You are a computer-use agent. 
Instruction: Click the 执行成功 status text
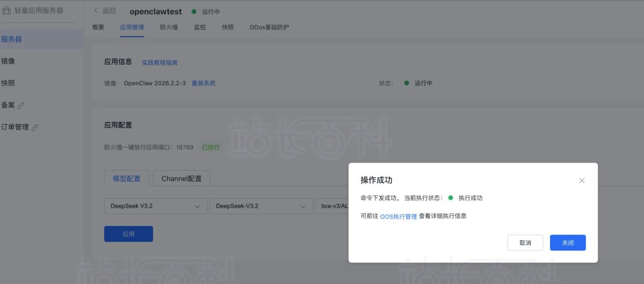470,198
